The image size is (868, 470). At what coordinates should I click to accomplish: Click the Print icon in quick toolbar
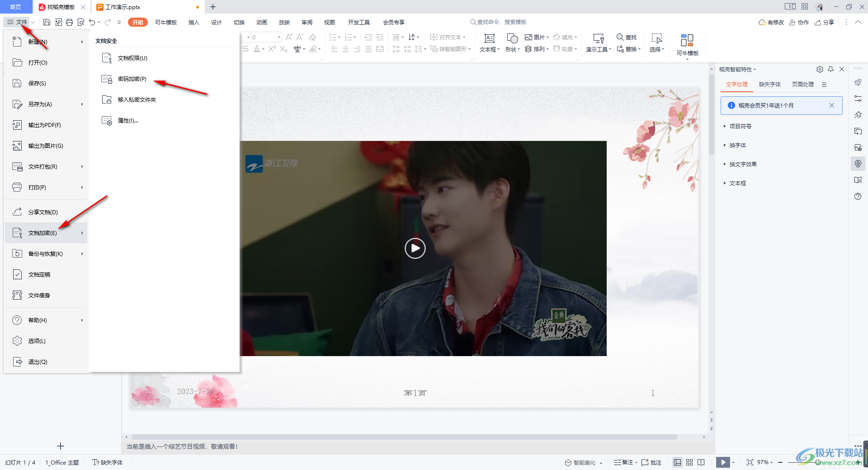point(69,22)
